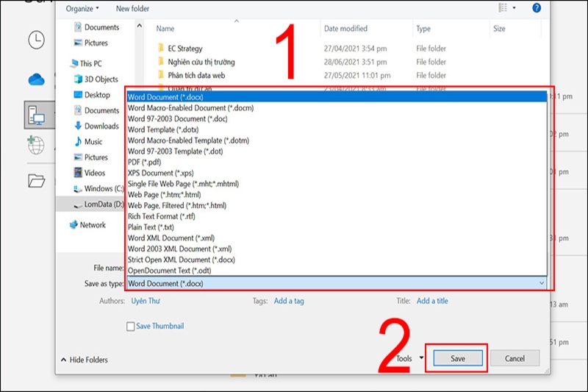Viewport: 588px width, 392px height.
Task: Click the view options icon in dialog toolbar
Action: [504, 8]
